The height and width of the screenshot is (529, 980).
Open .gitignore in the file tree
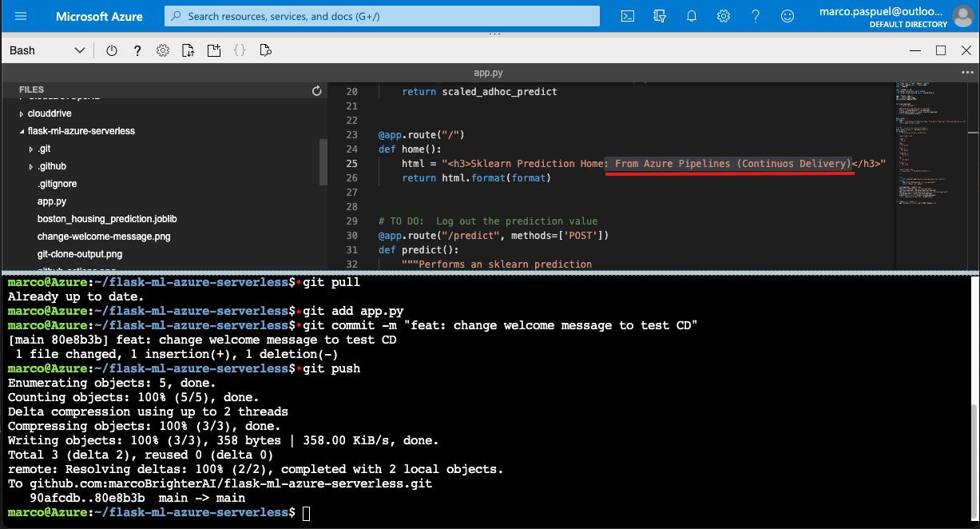coord(58,184)
